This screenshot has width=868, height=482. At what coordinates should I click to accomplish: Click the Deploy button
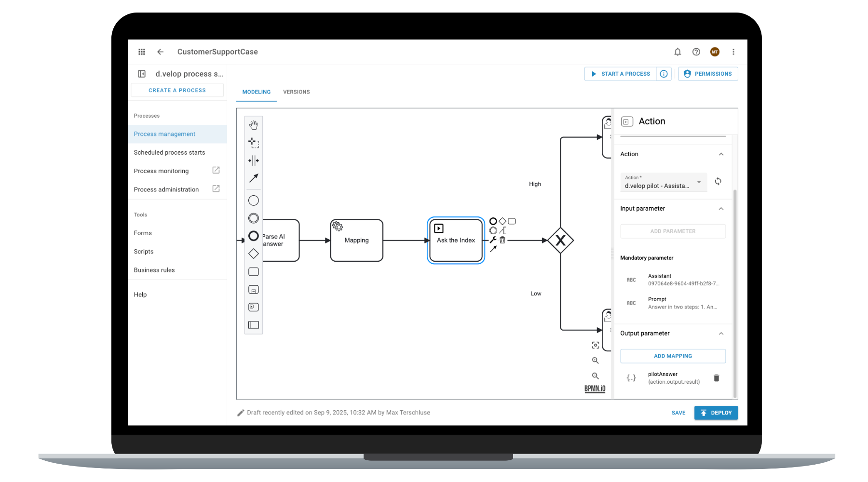point(716,413)
